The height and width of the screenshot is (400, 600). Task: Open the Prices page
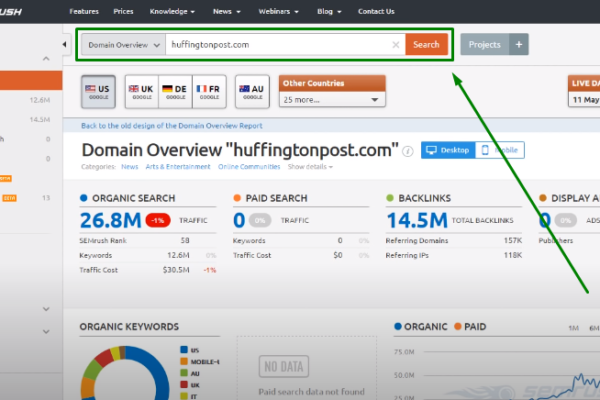point(123,11)
